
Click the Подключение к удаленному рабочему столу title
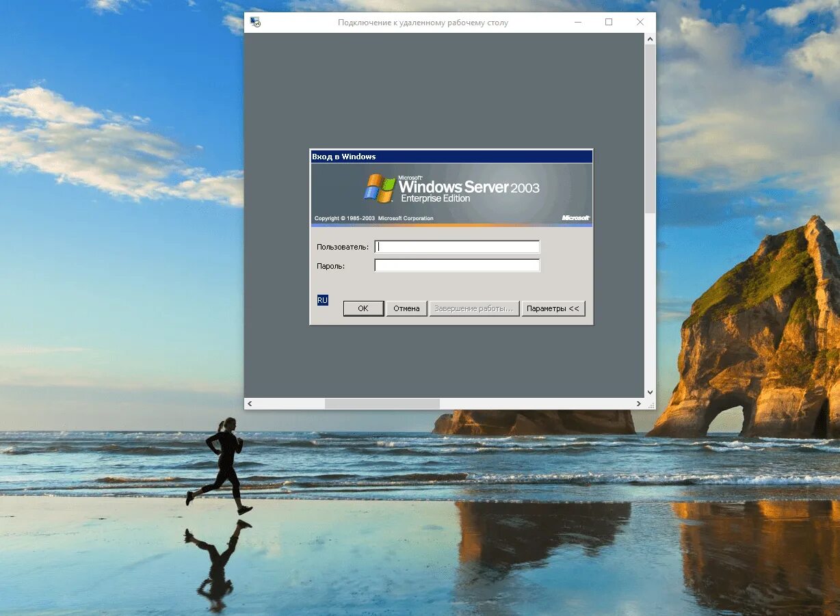(x=423, y=23)
